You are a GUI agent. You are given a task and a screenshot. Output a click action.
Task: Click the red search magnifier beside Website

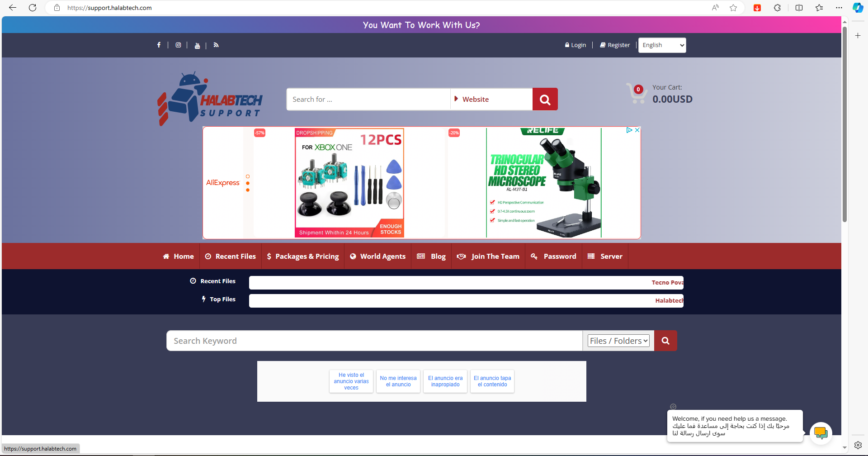point(545,100)
